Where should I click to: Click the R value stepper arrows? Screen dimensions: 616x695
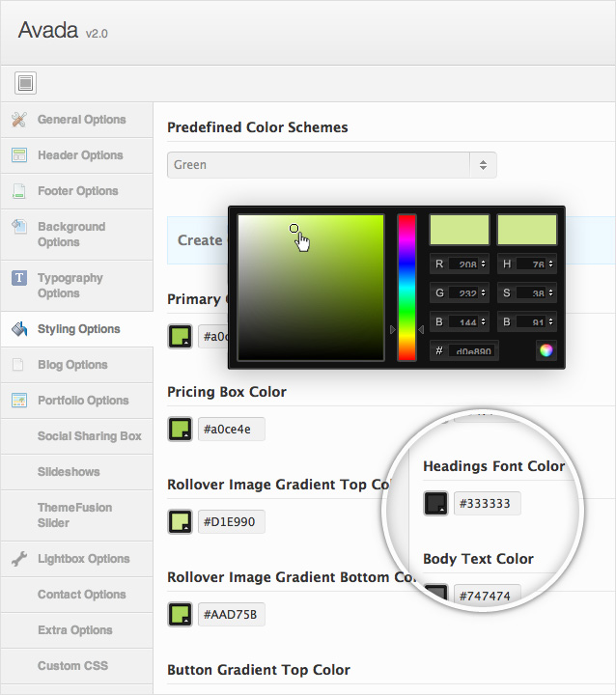click(484, 264)
